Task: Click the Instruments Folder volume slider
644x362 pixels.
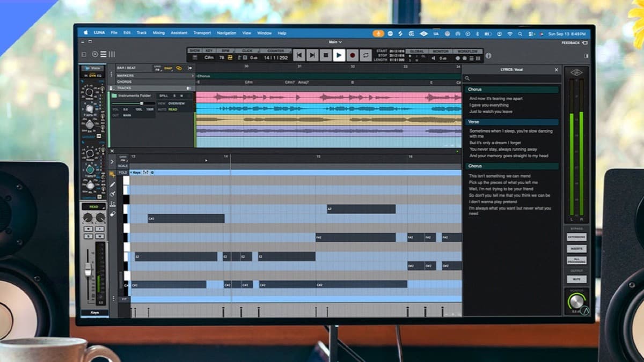Action: (133, 103)
